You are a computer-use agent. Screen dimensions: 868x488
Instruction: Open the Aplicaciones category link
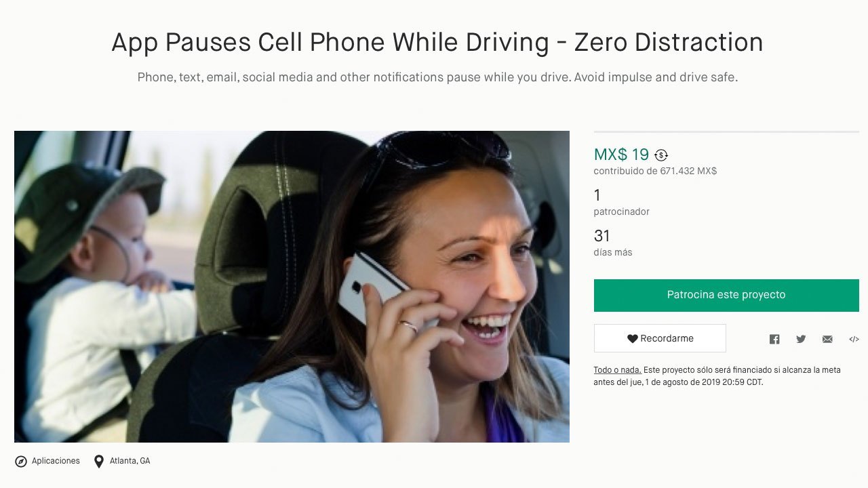(x=56, y=461)
